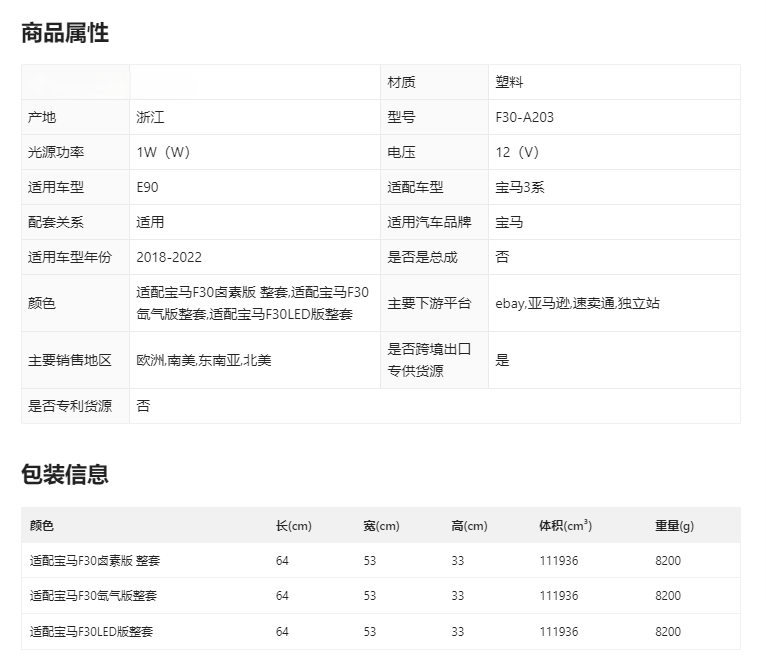Click the 体积(cm³) column header
The width and height of the screenshot is (766, 670).
click(x=565, y=526)
